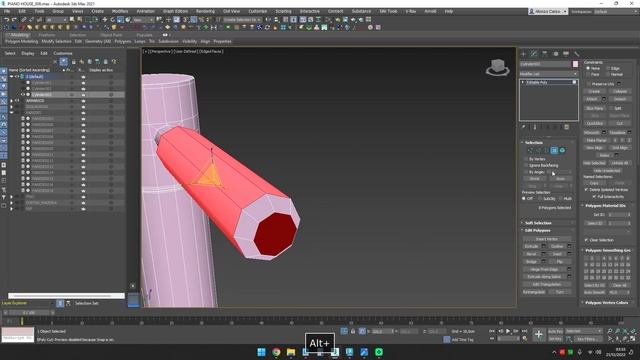This screenshot has height=360, width=640.
Task: Click the time slider handle
Action: pos(29,313)
